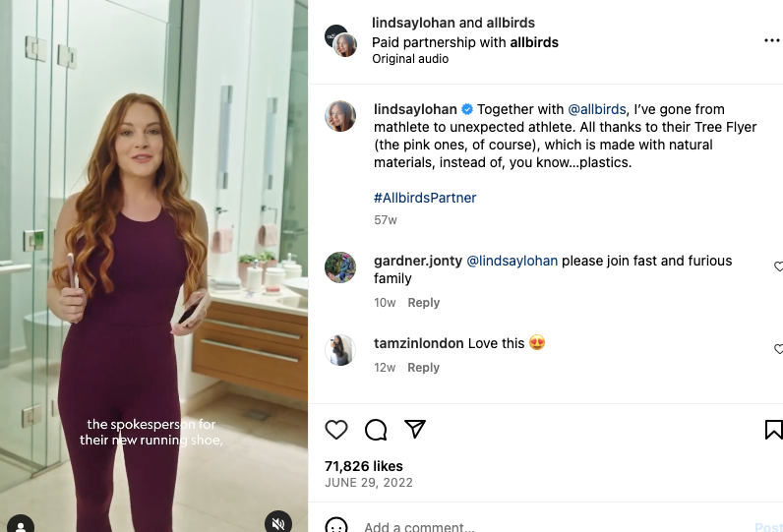The image size is (783, 532).
Task: Click the Add a comment field
Action: (531, 526)
